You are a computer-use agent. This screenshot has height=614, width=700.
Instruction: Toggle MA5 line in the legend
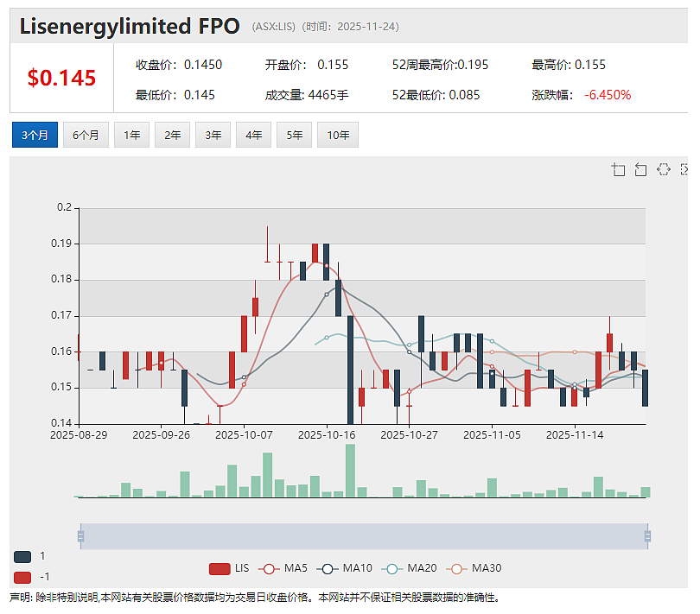[283, 568]
